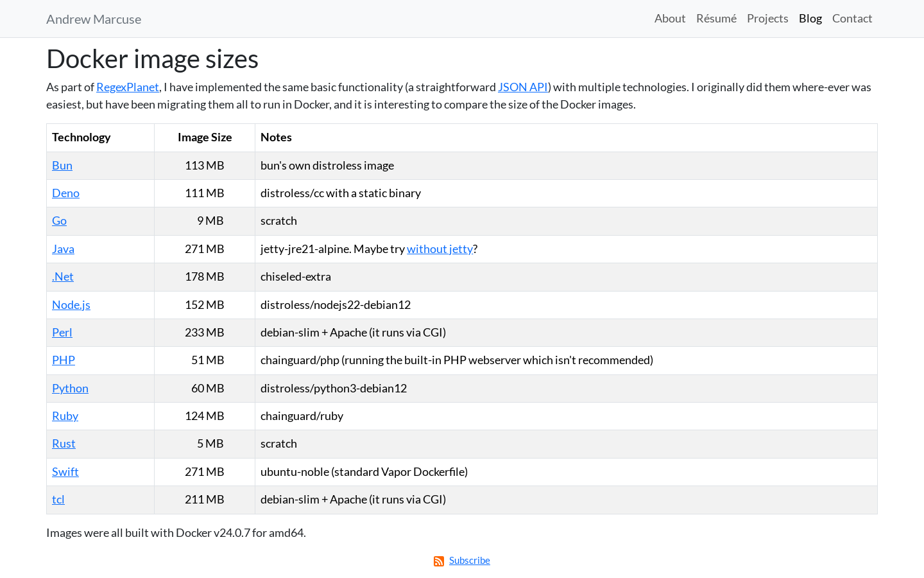Open the Contact page
The image size is (924, 578).
click(x=852, y=19)
